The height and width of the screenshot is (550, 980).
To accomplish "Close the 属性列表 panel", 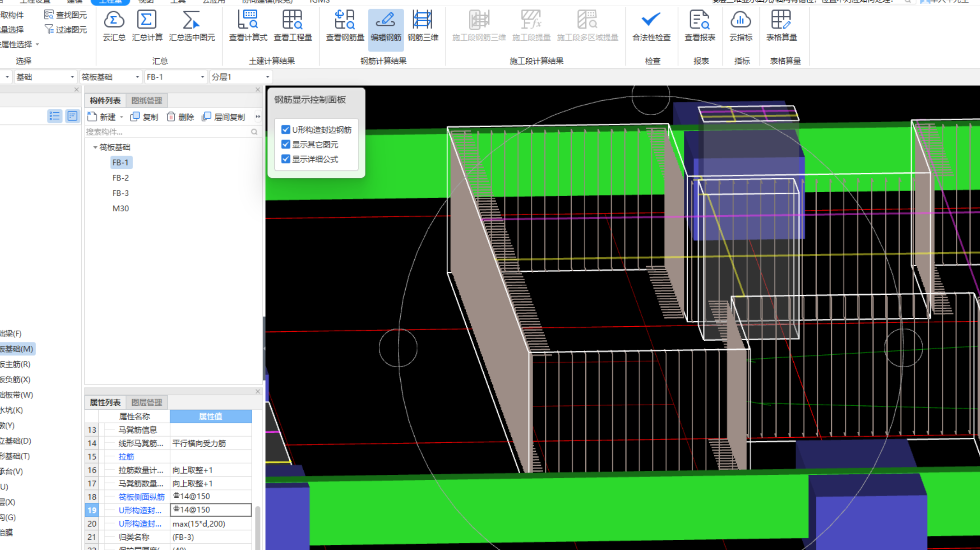I will pyautogui.click(x=257, y=391).
